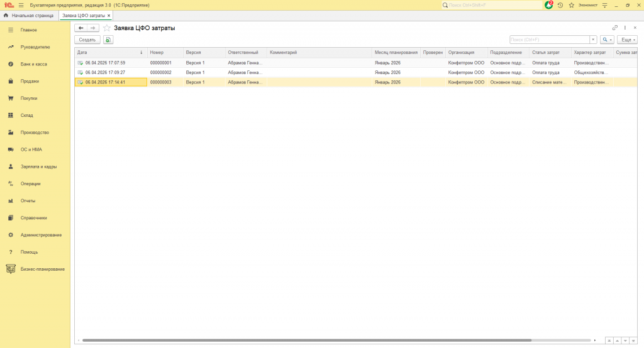Screen dimensions: 644x348
Task: Sort by the Номер column header
Action: (x=165, y=53)
